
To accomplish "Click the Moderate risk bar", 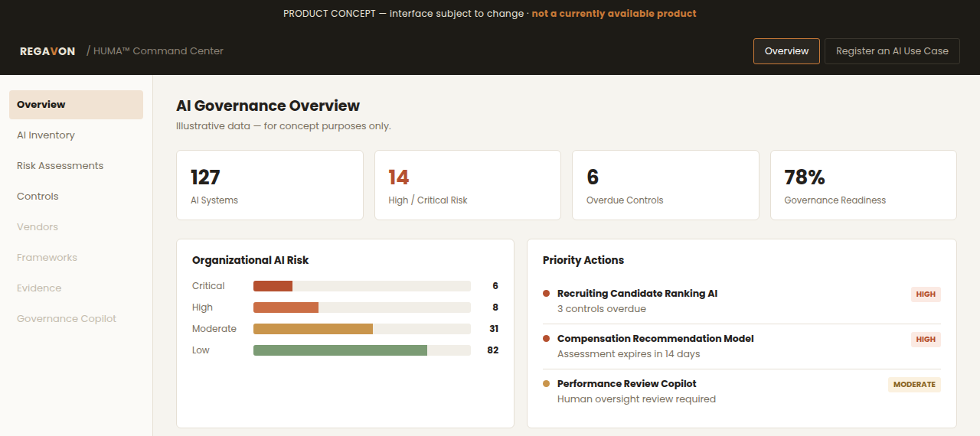I will (x=362, y=329).
